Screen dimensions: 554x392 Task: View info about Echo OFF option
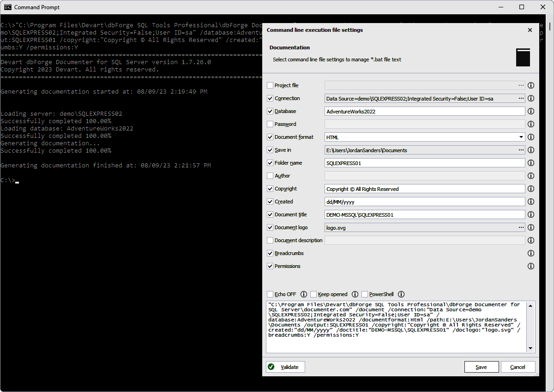pos(304,294)
